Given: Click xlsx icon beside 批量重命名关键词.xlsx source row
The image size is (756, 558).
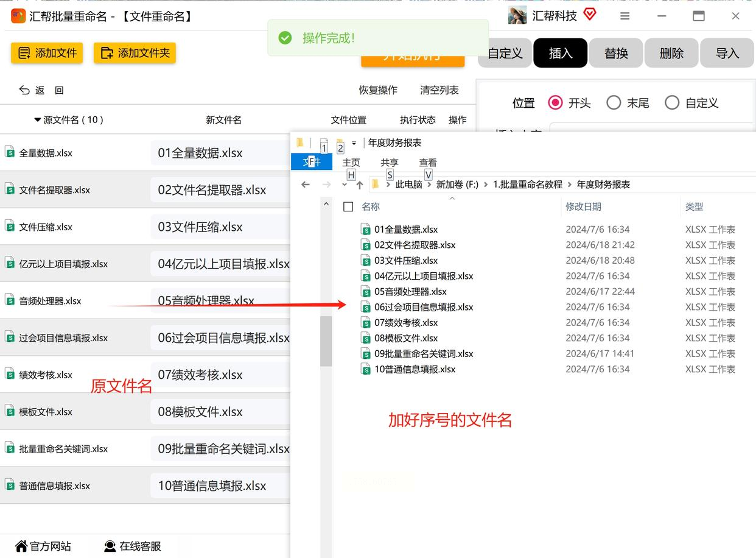Looking at the screenshot, I should tap(10, 448).
